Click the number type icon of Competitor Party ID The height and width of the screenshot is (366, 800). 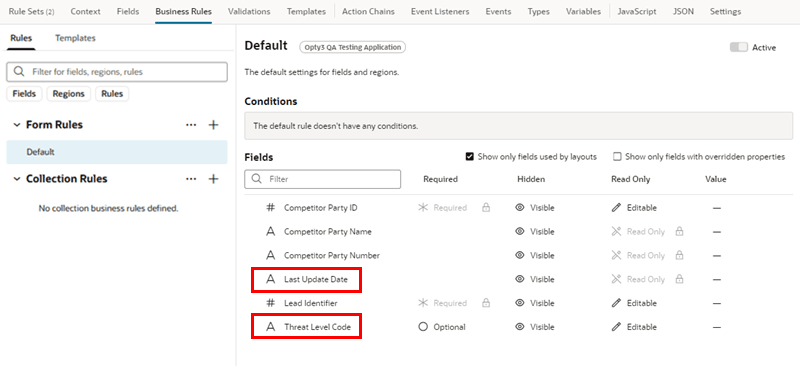tap(271, 208)
